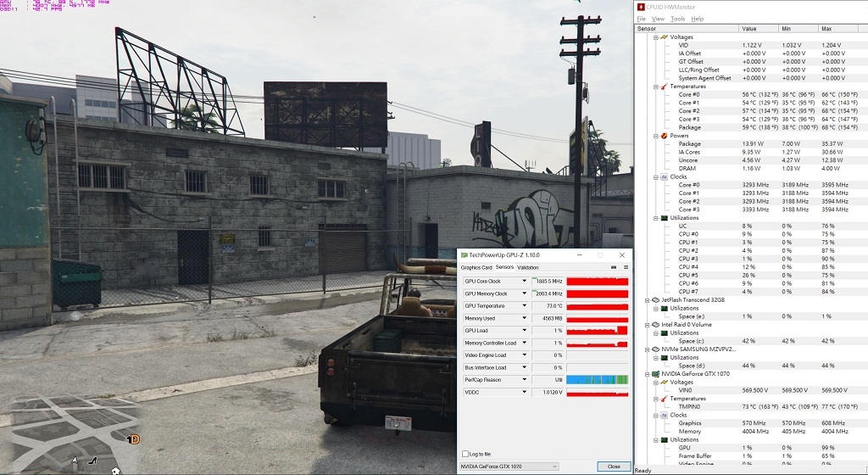This screenshot has width=868, height=475.
Task: Open the PerfCap Reason dropdown
Action: [524, 380]
